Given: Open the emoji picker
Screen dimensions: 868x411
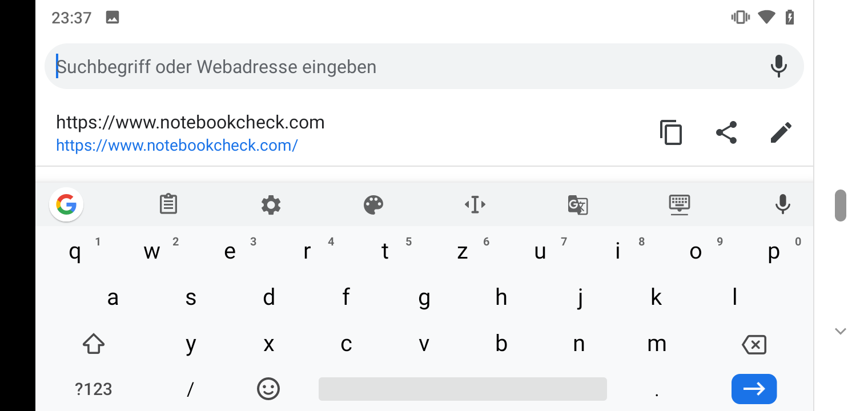Looking at the screenshot, I should click(268, 389).
